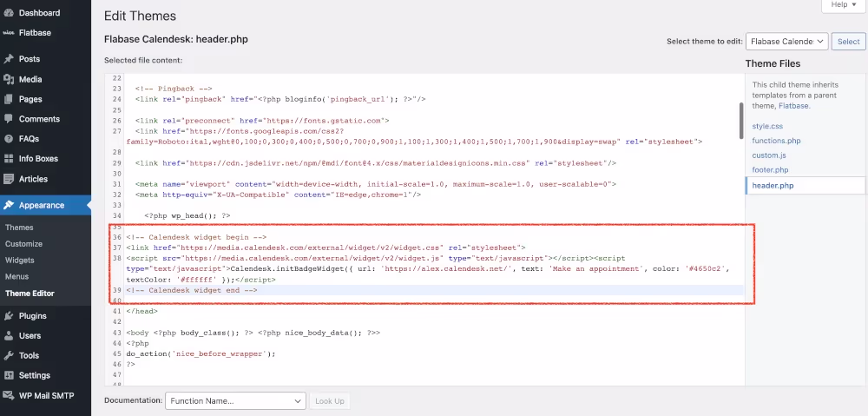Click the Look Up button

(329, 401)
